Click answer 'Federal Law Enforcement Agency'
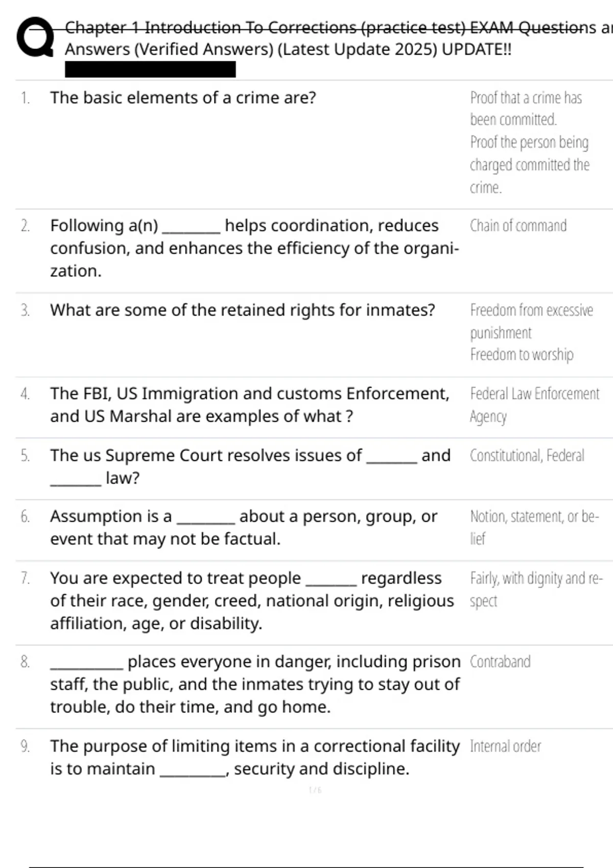This screenshot has height=868, width=613. tap(535, 405)
